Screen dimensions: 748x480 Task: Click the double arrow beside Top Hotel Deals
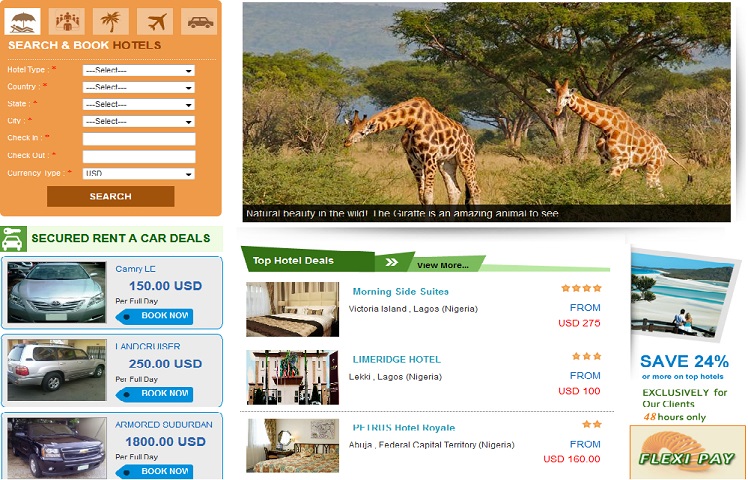coord(392,262)
